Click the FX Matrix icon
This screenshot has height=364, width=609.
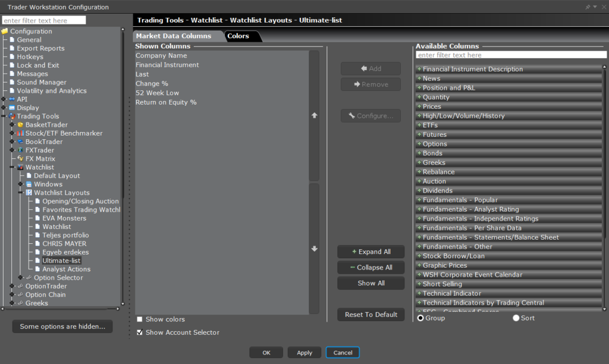[x=20, y=159]
